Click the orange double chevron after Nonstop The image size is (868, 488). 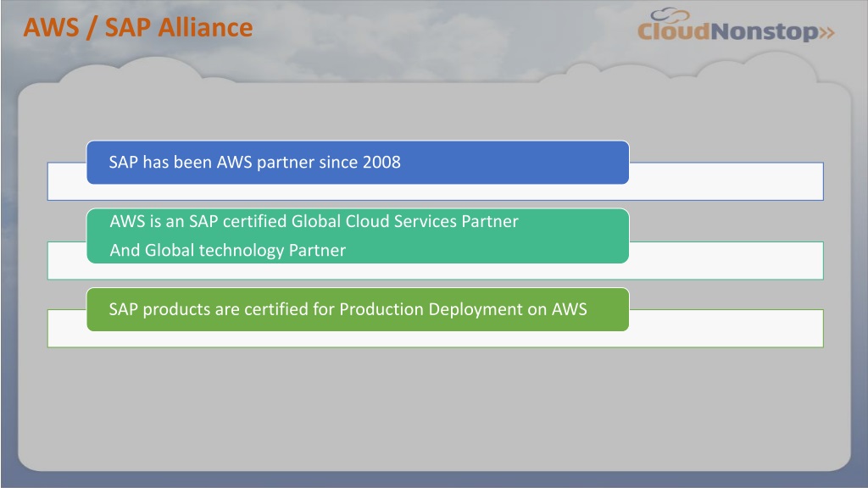coord(826,33)
